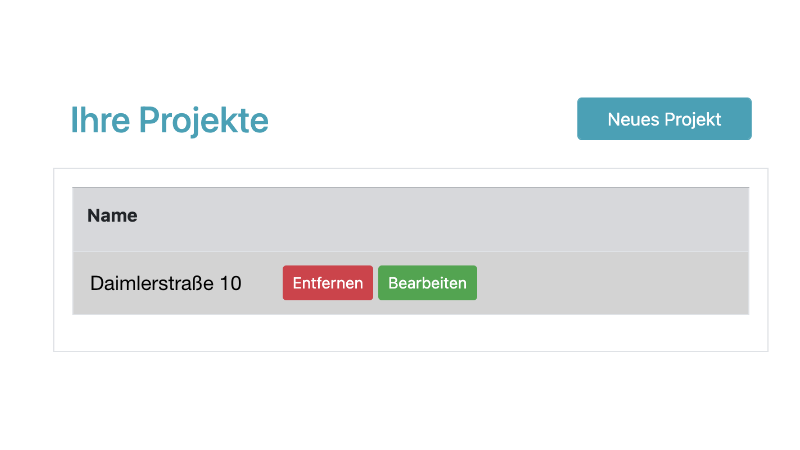Hit the teal Neues Projekt button
The height and width of the screenshot is (450, 800).
click(x=664, y=119)
